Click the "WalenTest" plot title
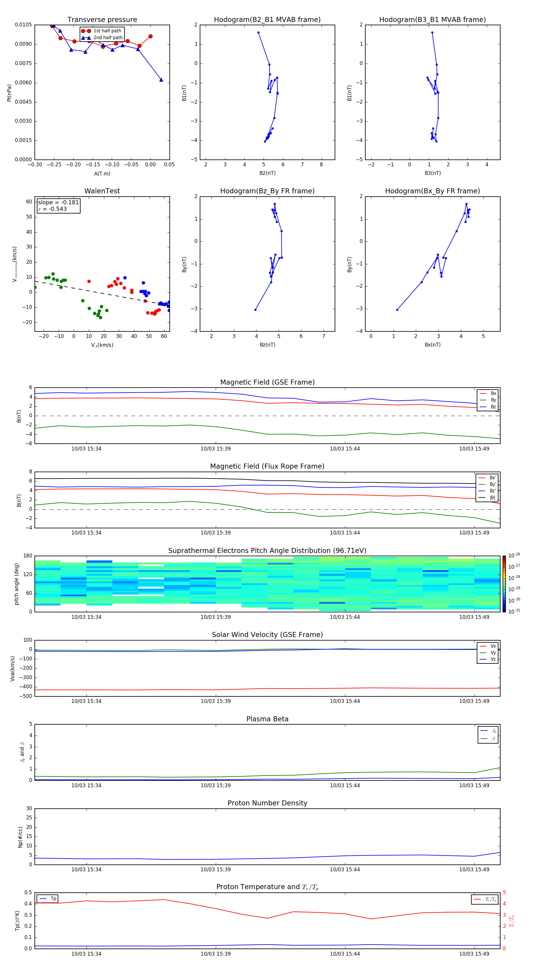 point(102,191)
